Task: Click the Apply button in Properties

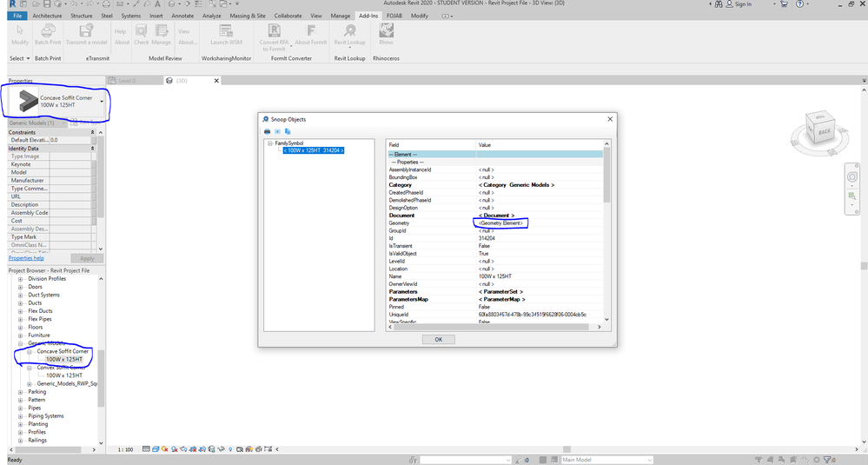Action: click(87, 258)
